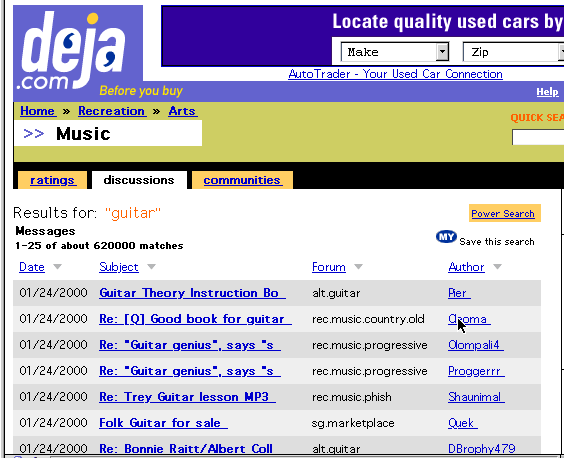564x458 pixels.
Task: Open the communities tab
Action: pos(242,180)
